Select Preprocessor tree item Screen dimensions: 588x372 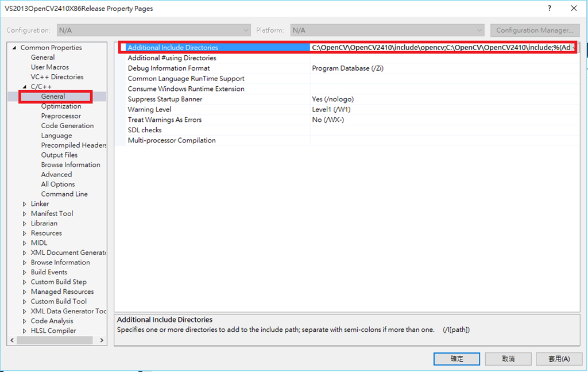click(x=61, y=116)
